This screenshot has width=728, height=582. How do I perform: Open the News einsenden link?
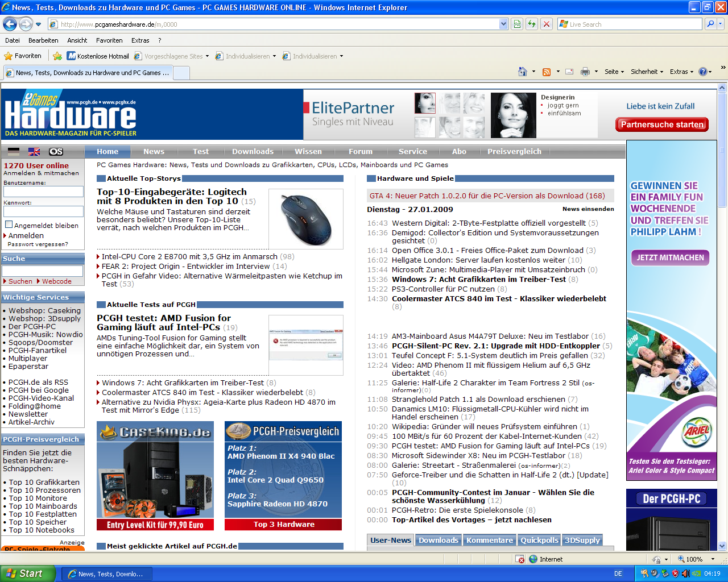588,209
